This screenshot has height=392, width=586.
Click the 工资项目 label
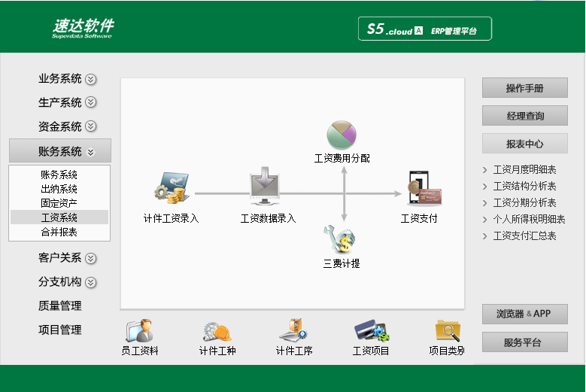pyautogui.click(x=371, y=351)
